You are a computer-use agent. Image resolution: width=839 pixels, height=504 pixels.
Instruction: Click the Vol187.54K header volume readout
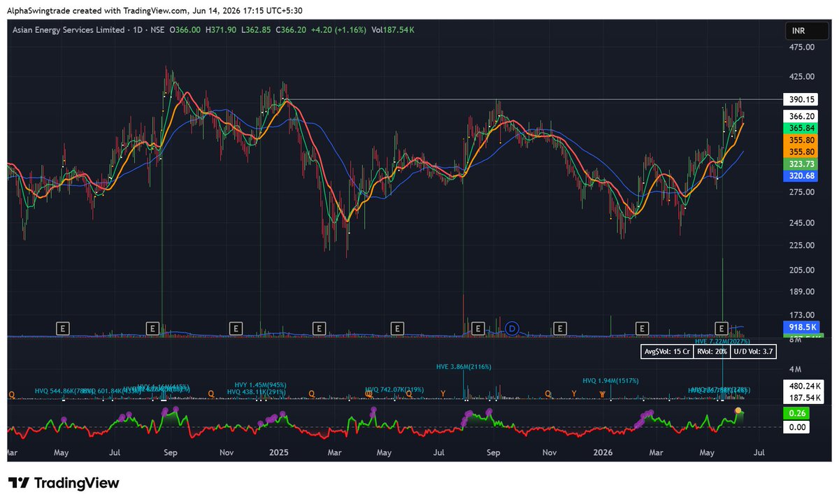(x=394, y=30)
